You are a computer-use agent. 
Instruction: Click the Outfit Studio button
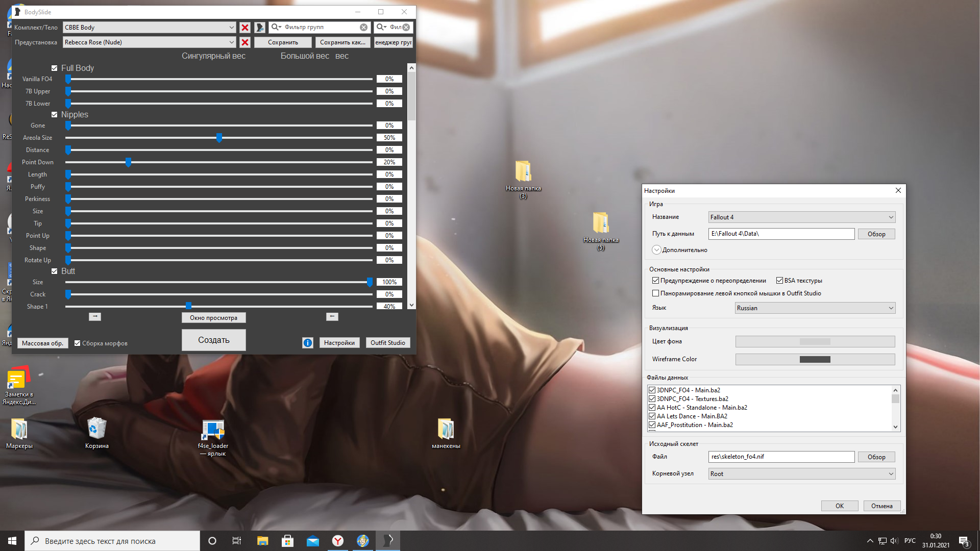click(x=387, y=343)
